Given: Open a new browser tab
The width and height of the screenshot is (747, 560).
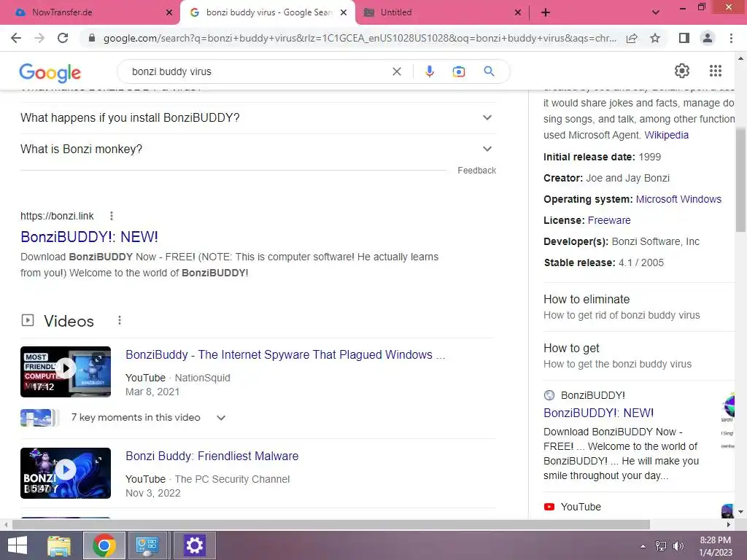Looking at the screenshot, I should (x=546, y=12).
